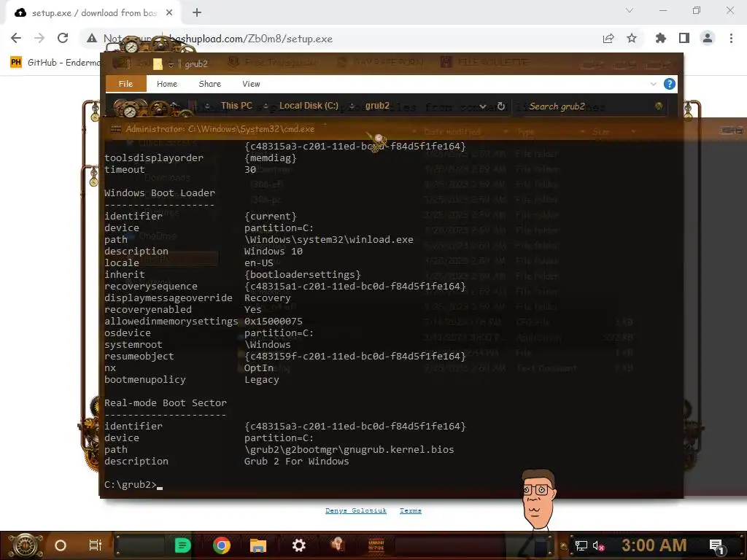Open File Explorer from the taskbar

click(x=258, y=545)
